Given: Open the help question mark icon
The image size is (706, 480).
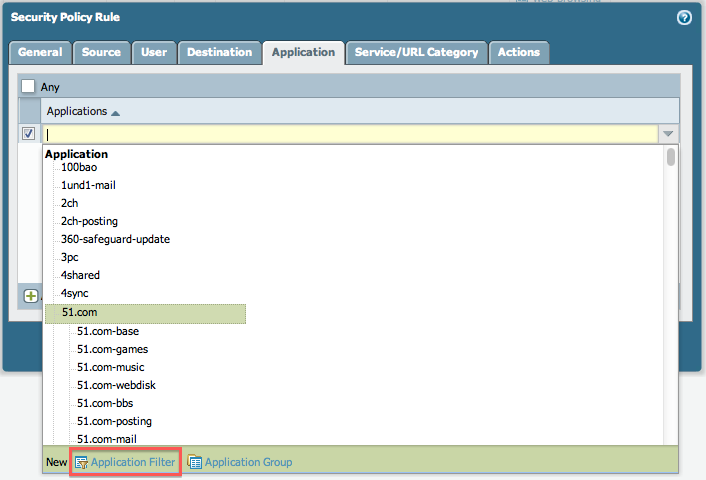Looking at the screenshot, I should [684, 18].
